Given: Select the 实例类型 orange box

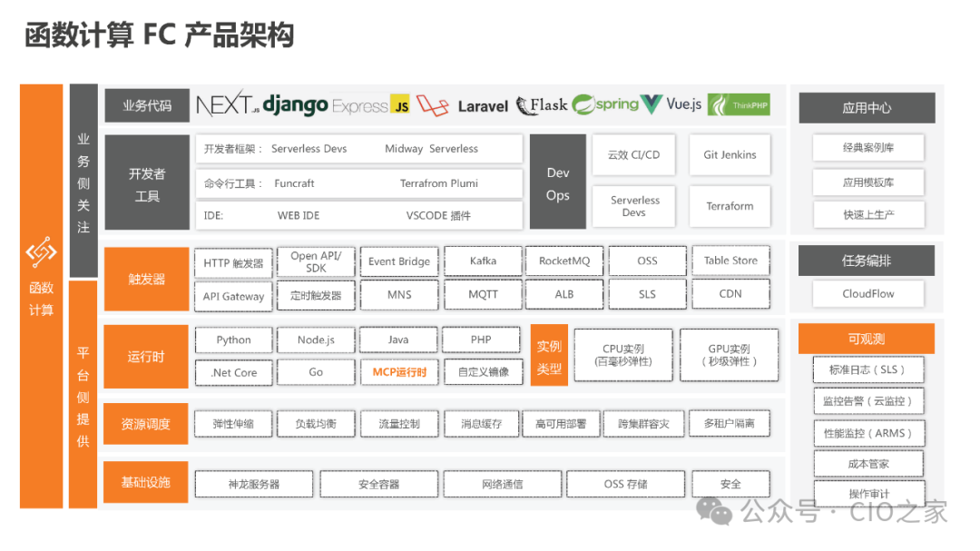Looking at the screenshot, I should 549,355.
